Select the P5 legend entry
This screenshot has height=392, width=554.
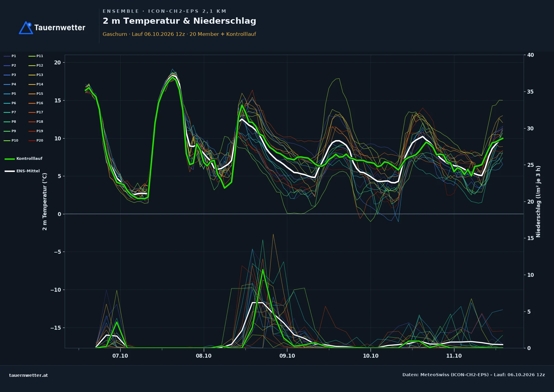[10, 94]
